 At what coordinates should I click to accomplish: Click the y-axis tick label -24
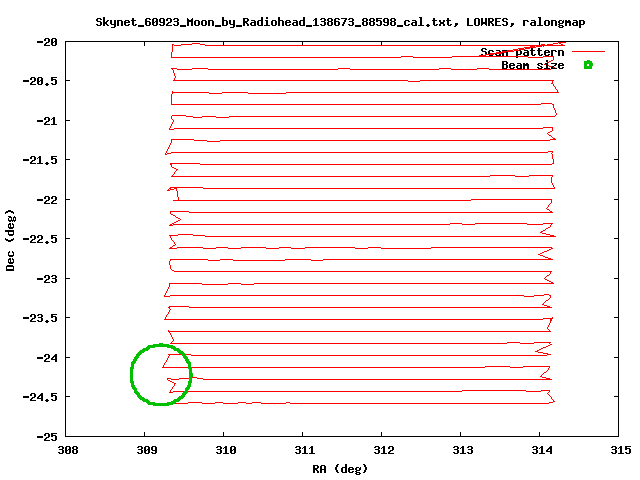[x=47, y=358]
